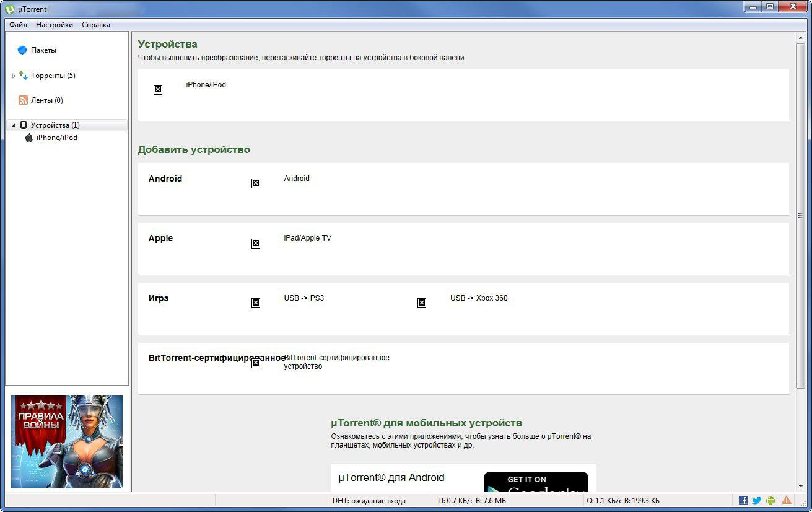812x512 pixels.
Task: Click the Apple logo beside sidebar iPhone/iPod
Action: (28, 138)
